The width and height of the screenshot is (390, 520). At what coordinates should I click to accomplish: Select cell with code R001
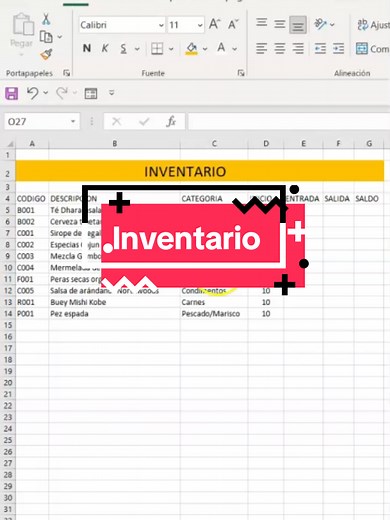click(x=32, y=302)
